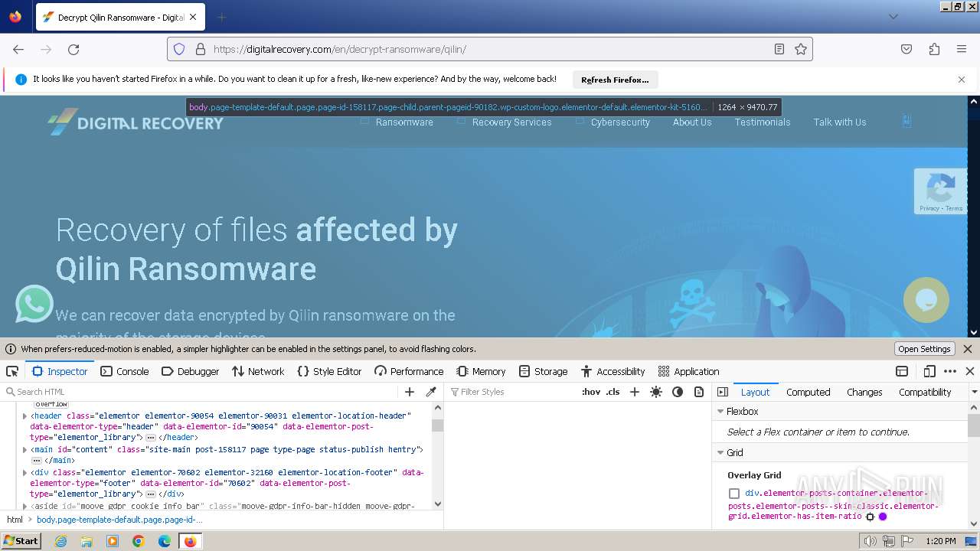This screenshot has height=551, width=980.
Task: Toggle :hov pseudo-class panel
Action: click(591, 392)
